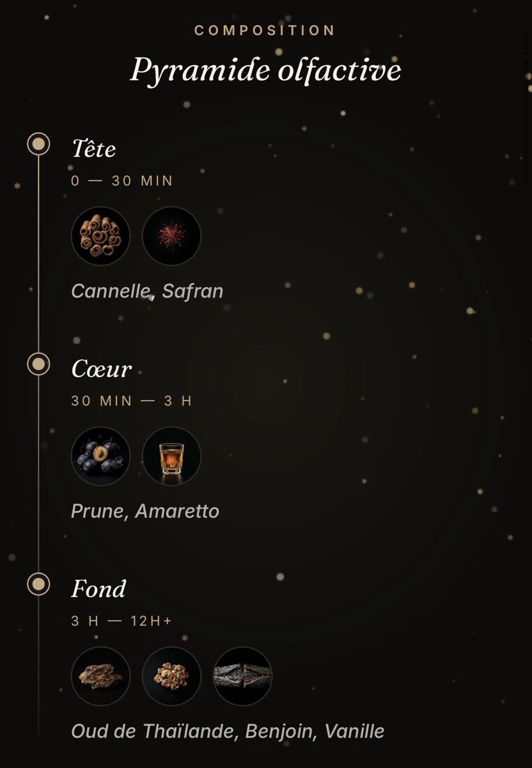Open the Cœur notes heading
Image resolution: width=532 pixels, height=768 pixels.
click(102, 369)
